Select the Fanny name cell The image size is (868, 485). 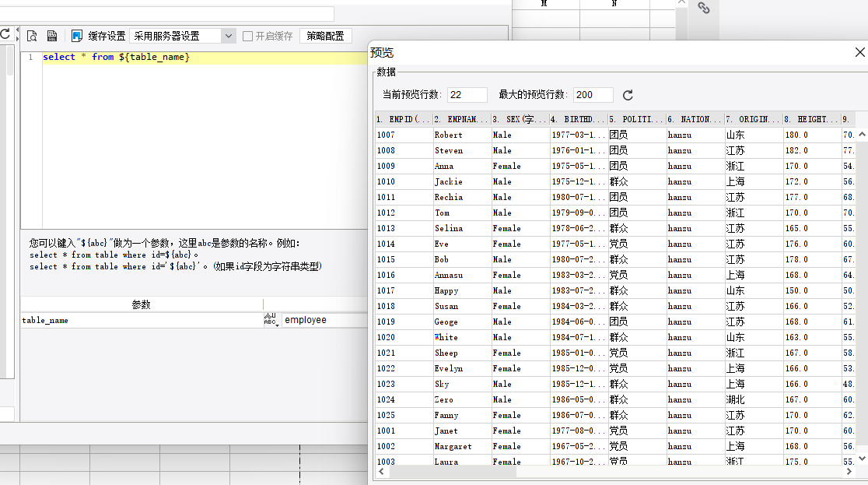462,415
